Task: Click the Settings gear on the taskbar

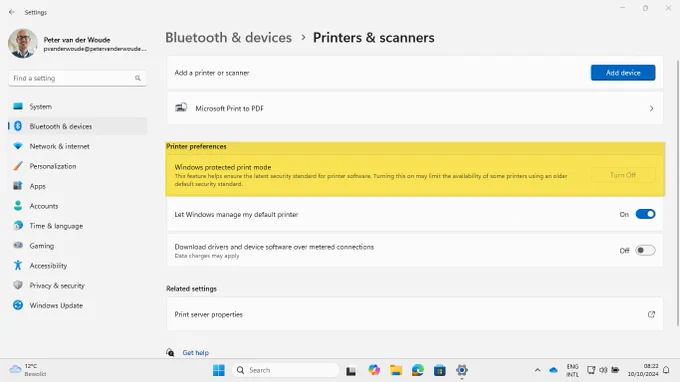Action: click(462, 370)
